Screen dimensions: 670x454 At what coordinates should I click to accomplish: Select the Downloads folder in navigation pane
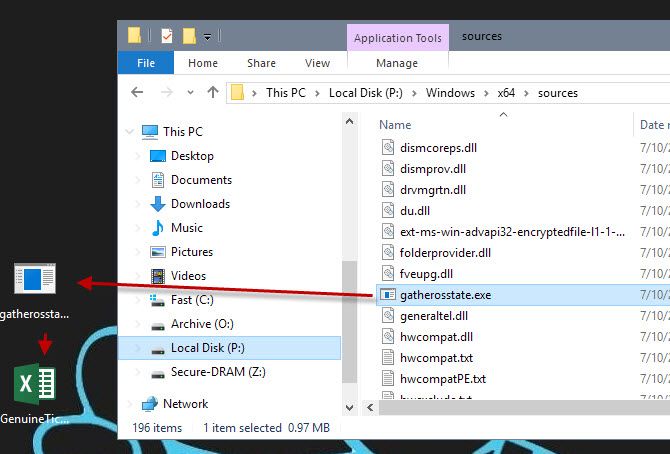[x=199, y=204]
